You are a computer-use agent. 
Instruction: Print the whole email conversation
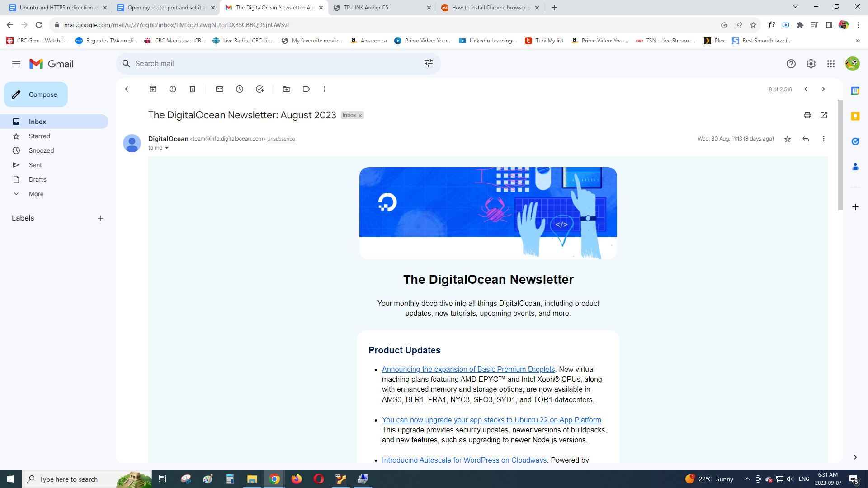(x=807, y=115)
